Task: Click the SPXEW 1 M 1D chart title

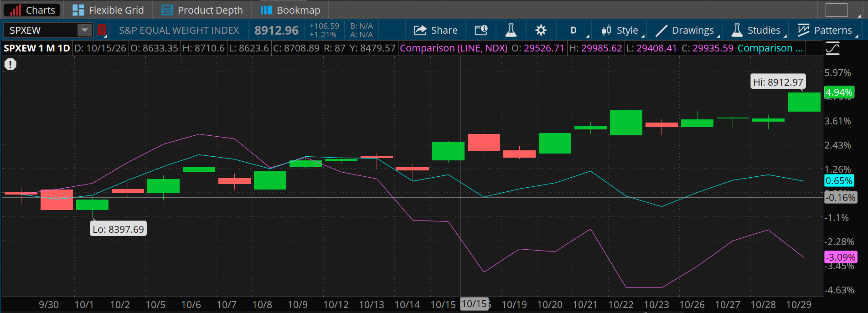Action: pyautogui.click(x=37, y=48)
